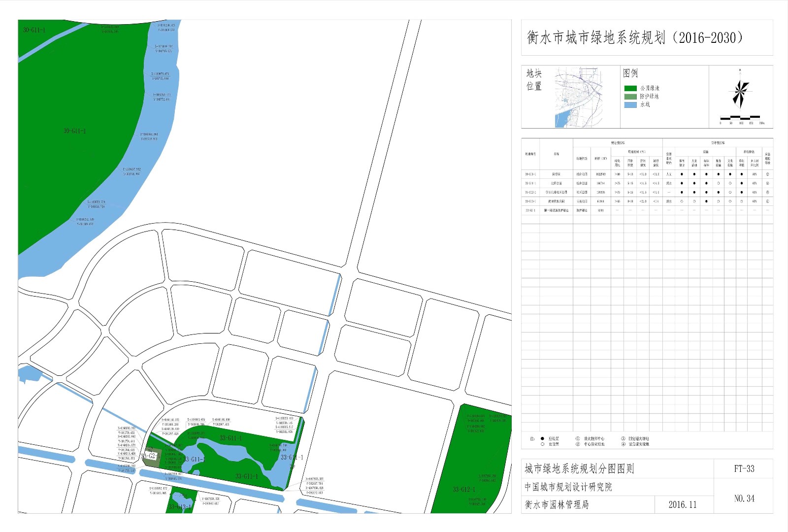Click circled number ④ in the note legend
The height and width of the screenshot is (532, 788).
(623, 444)
